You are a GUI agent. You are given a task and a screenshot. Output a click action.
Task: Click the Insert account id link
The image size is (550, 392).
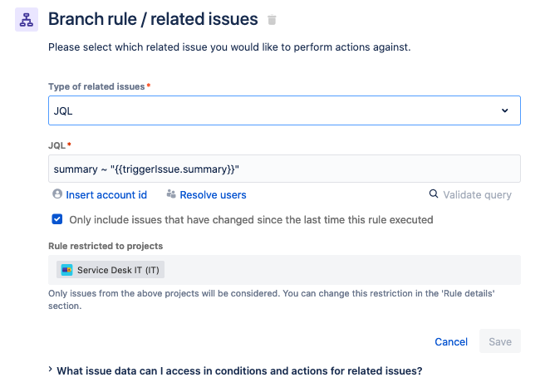pyautogui.click(x=106, y=195)
